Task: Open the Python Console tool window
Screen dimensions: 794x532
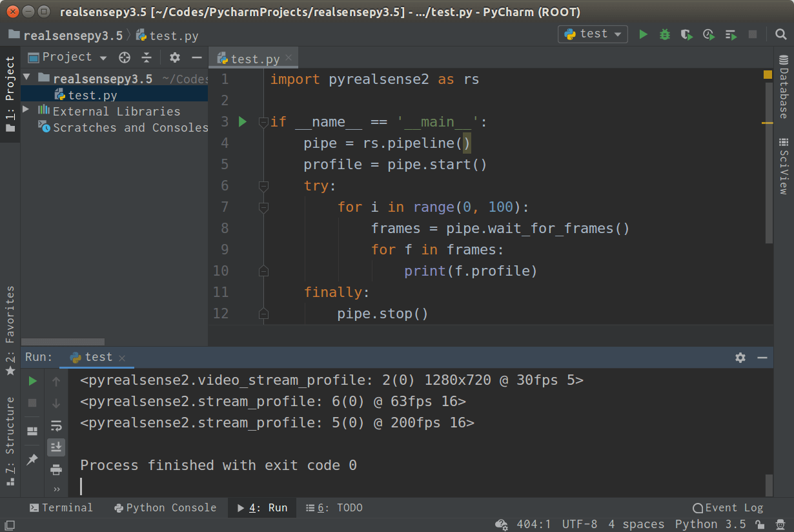Action: [x=165, y=507]
